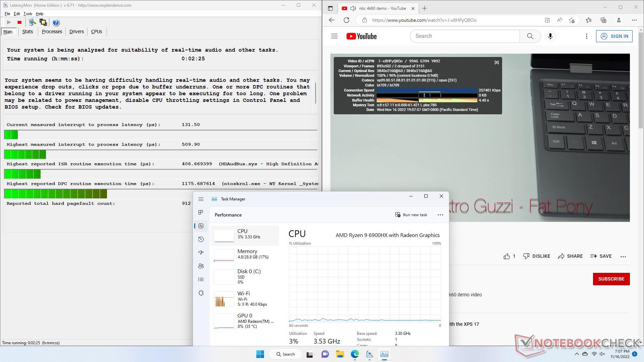Open more actions below the video
The image size is (644, 362).
[623, 256]
